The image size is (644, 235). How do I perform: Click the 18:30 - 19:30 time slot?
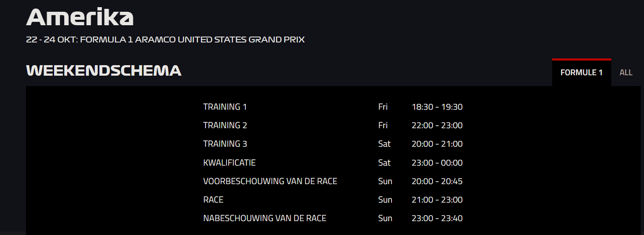point(437,107)
